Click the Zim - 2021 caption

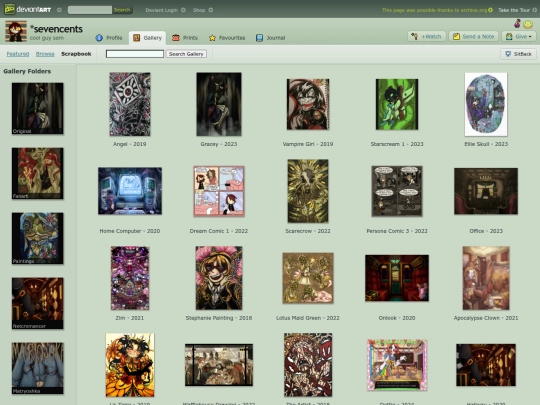(129, 318)
